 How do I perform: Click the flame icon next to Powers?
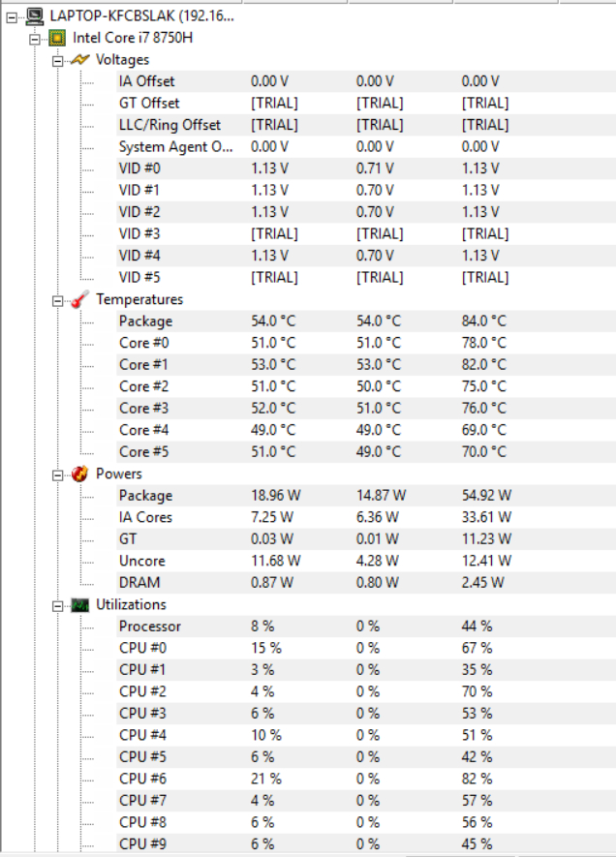pos(80,474)
